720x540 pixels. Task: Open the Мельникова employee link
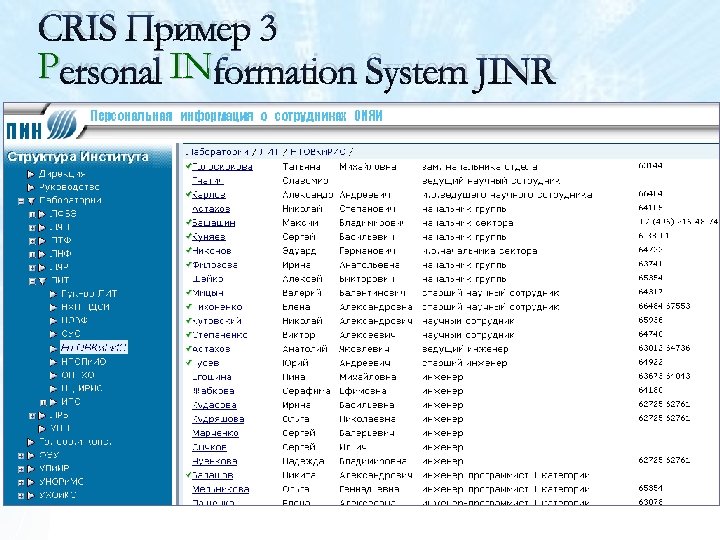click(x=220, y=489)
